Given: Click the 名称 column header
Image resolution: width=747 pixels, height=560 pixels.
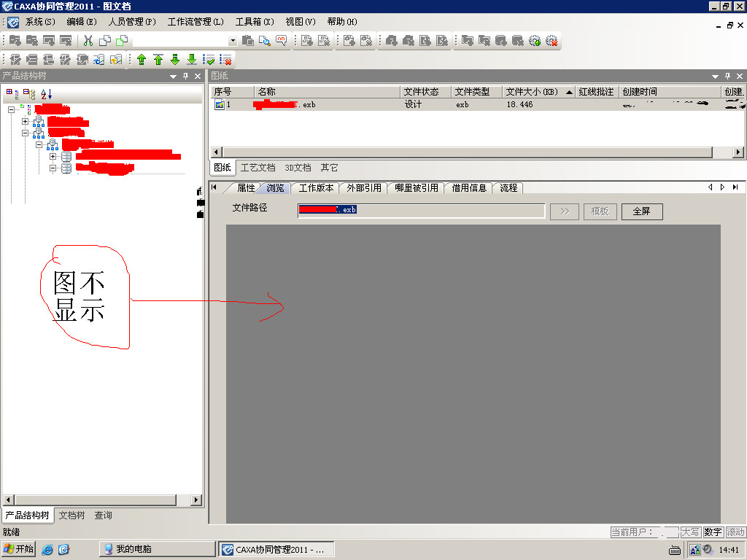Looking at the screenshot, I should [328, 92].
